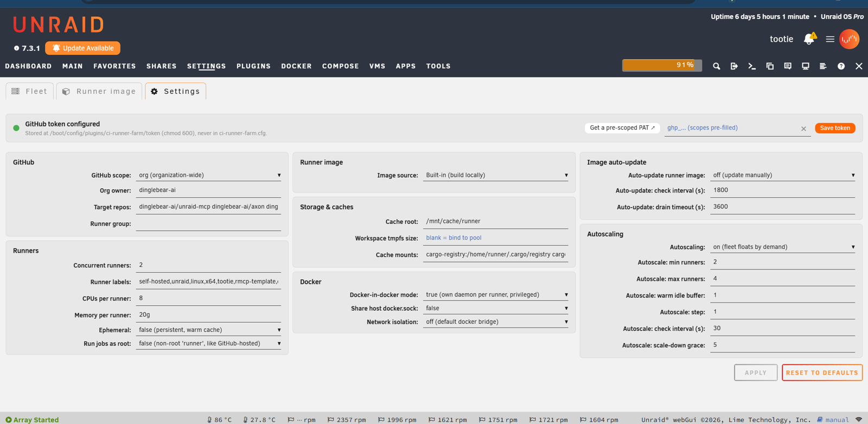Screen dimensions: 868x424
Task: Go to the DASHBOARD menu item
Action: (x=29, y=66)
